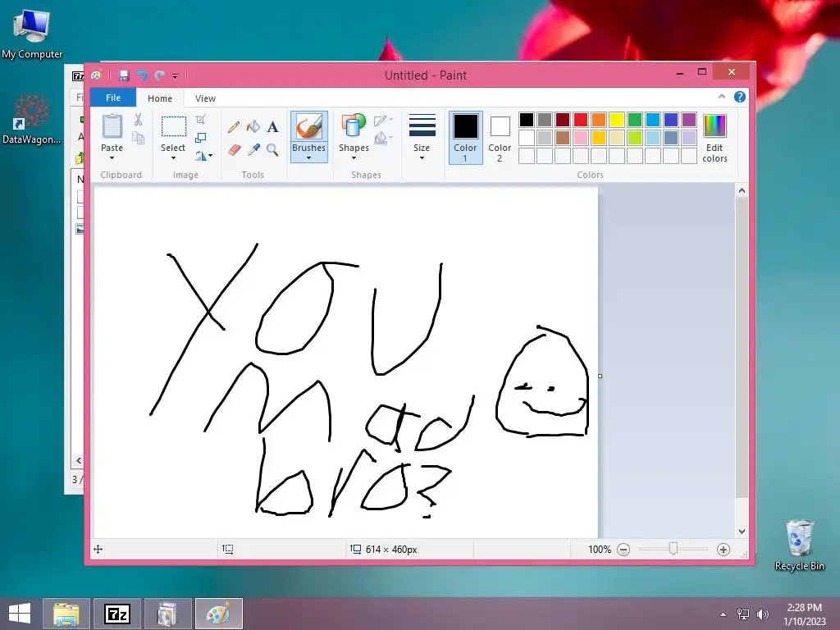Expand the Select dropdown arrow
The image size is (840, 630).
point(173,158)
